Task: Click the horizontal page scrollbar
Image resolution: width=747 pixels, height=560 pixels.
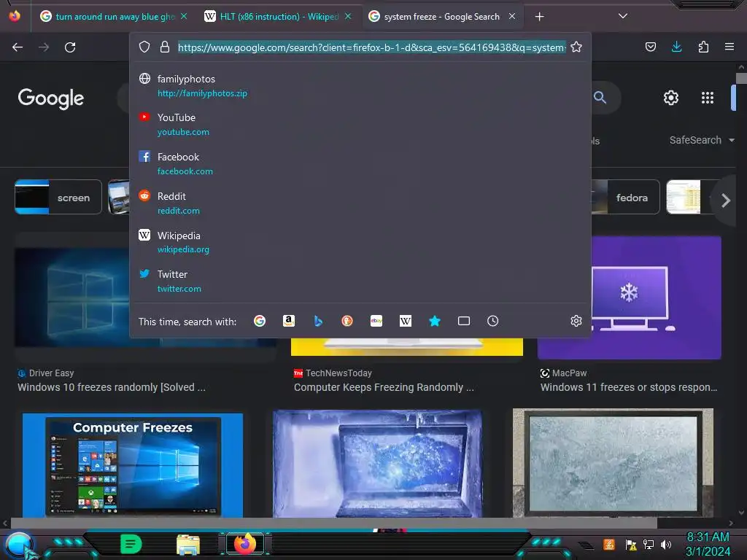Action: point(333,524)
